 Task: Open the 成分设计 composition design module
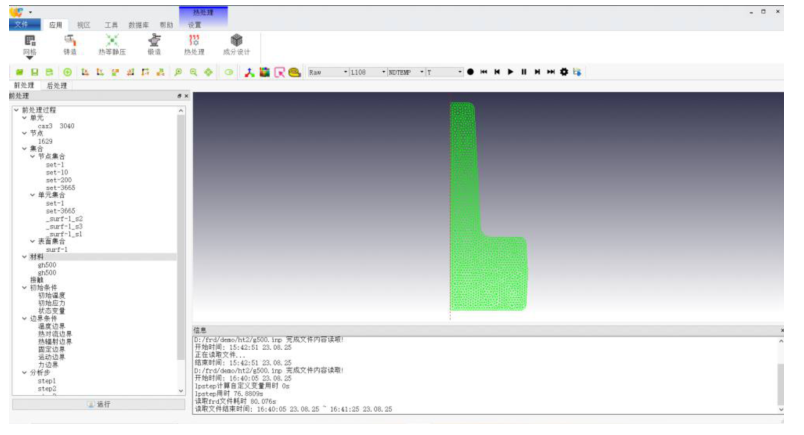coord(236,45)
